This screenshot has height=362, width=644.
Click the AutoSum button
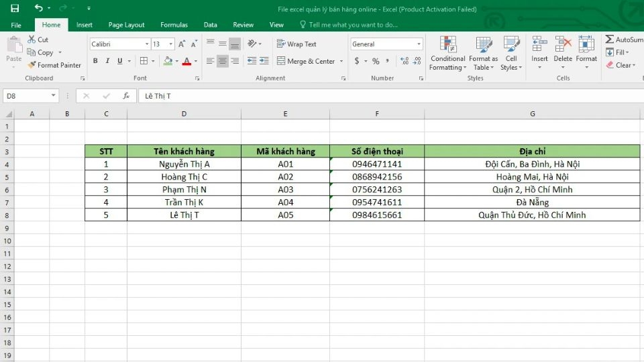pyautogui.click(x=624, y=40)
